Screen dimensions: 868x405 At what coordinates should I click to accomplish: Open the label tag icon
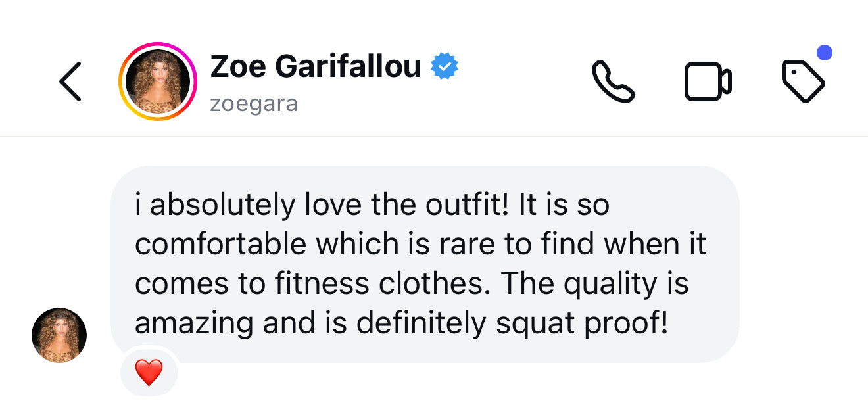pos(802,82)
